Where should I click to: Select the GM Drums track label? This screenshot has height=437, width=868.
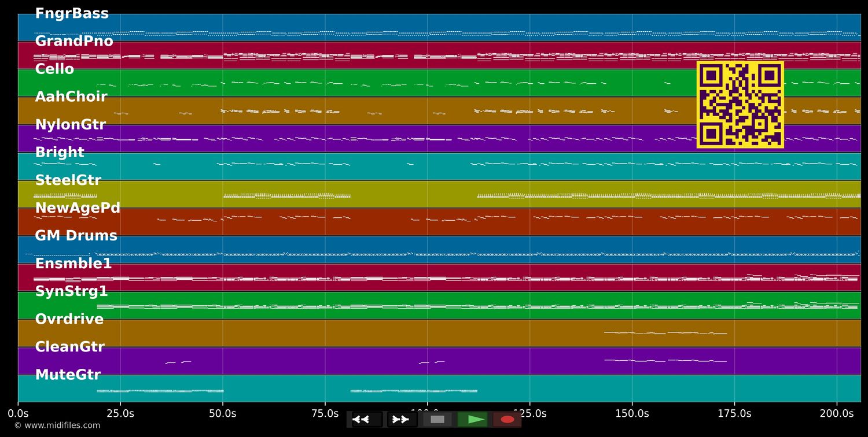[76, 236]
